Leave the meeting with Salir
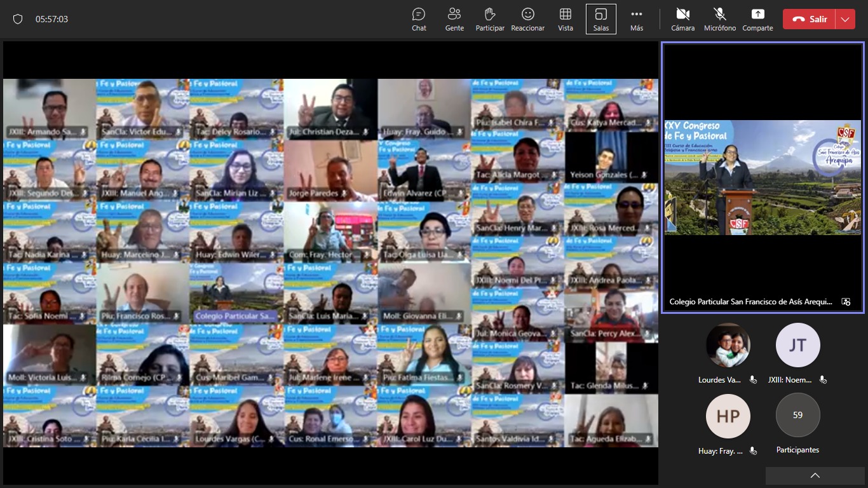 [x=810, y=19]
